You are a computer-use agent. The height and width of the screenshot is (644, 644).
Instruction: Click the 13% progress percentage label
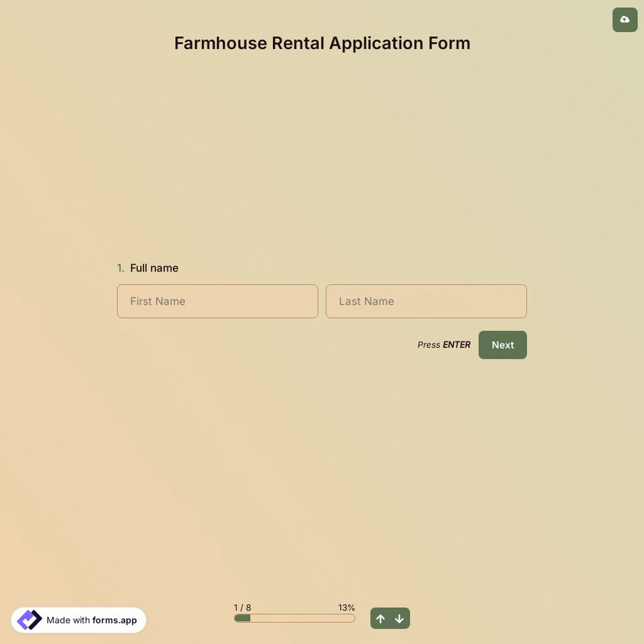coord(346,607)
